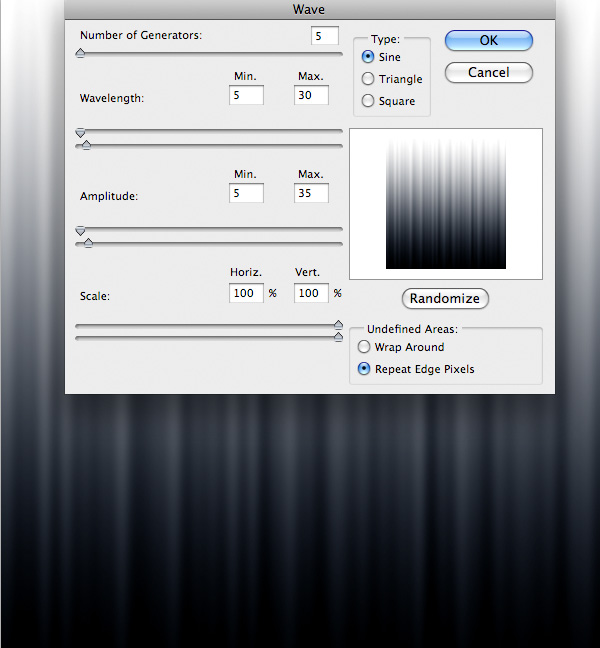
Task: Click the Amplitude maximum slider handle
Action: 88,243
